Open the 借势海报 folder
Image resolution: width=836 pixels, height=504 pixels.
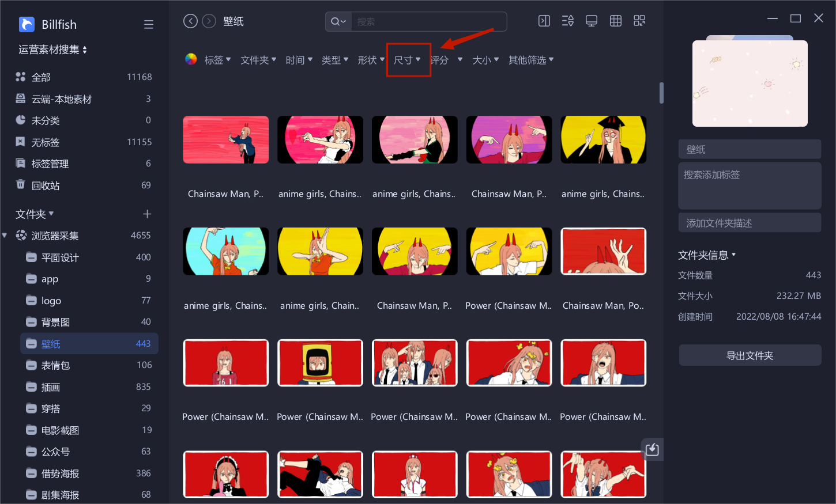pos(89,473)
